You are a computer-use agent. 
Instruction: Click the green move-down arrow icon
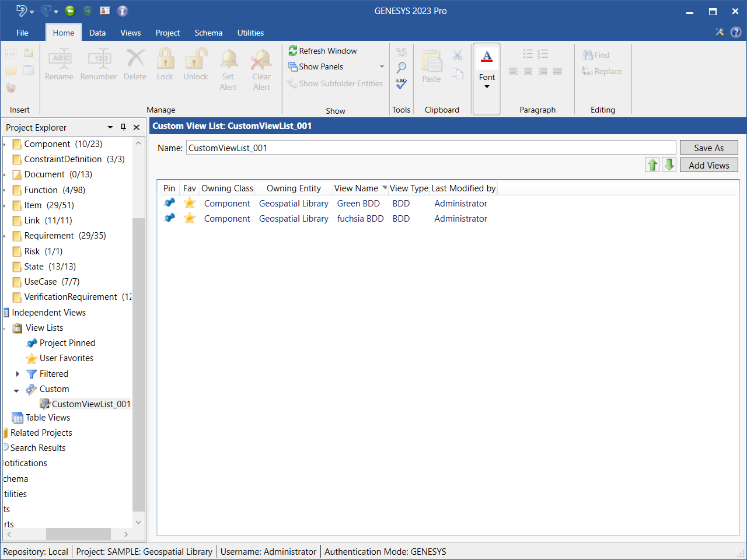point(669,165)
